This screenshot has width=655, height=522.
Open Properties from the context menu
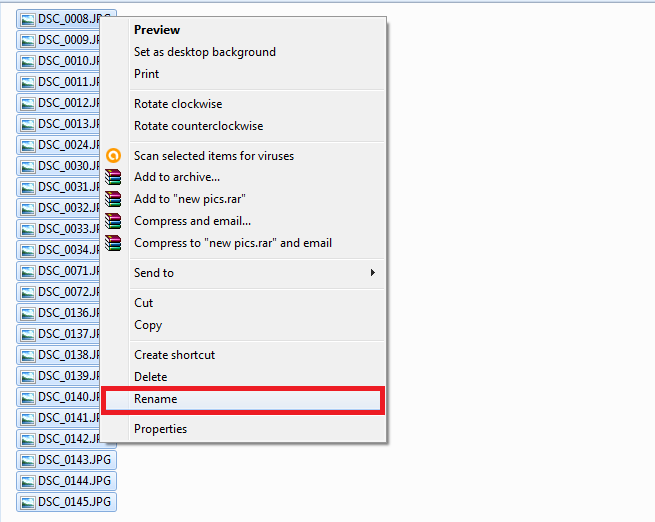pos(161,429)
